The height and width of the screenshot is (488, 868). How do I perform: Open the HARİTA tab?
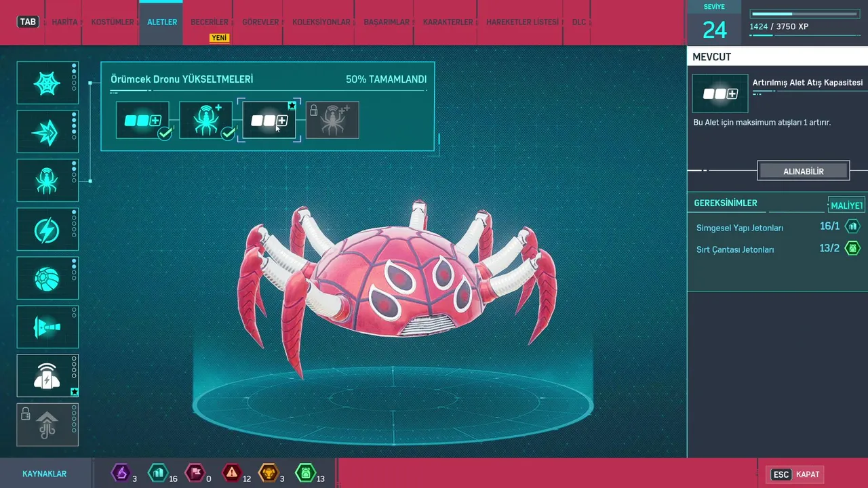(65, 22)
